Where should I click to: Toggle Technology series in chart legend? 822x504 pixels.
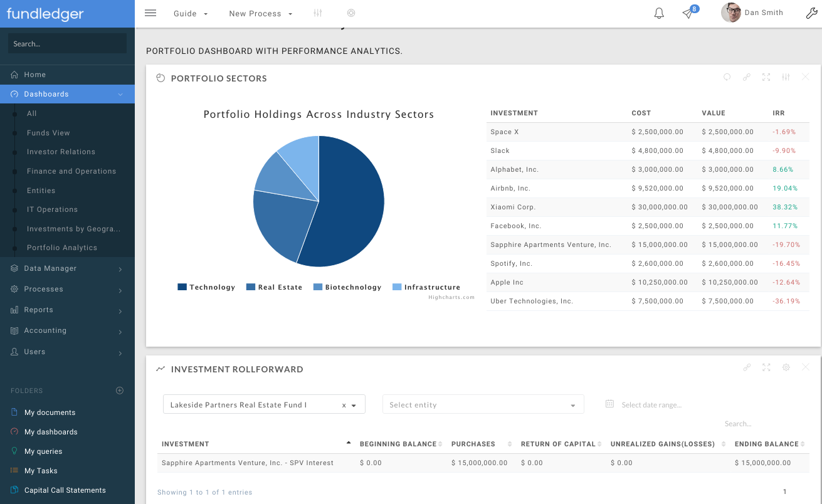pos(206,287)
